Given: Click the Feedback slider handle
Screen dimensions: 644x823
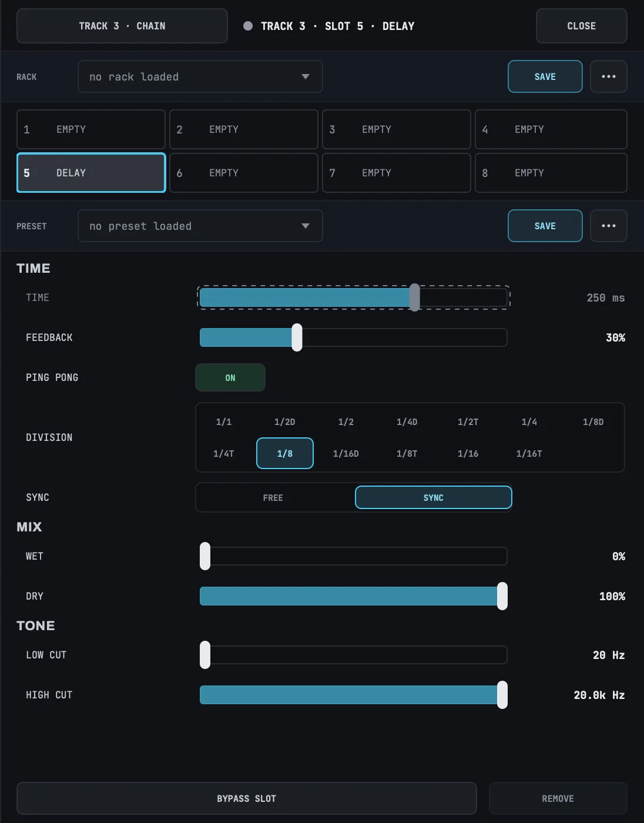Looking at the screenshot, I should pyautogui.click(x=297, y=337).
